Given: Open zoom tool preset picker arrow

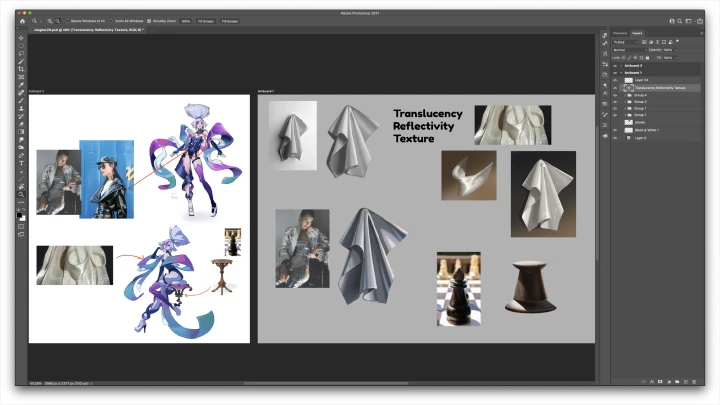Looking at the screenshot, I should [x=40, y=21].
